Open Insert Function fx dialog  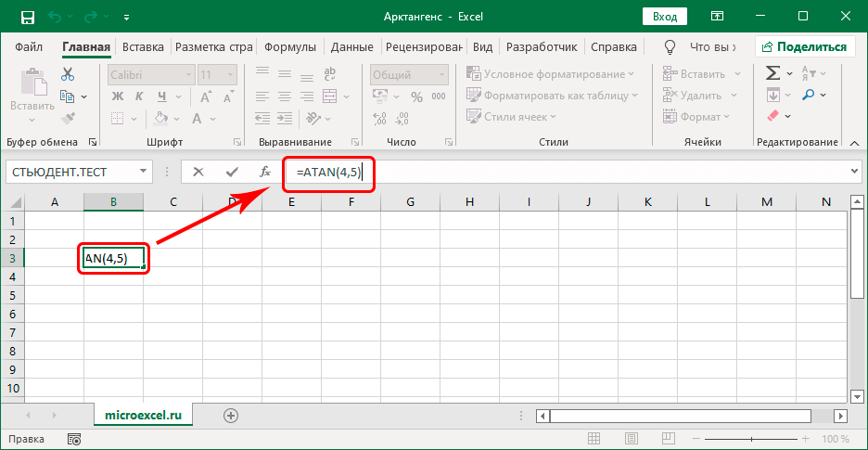click(x=264, y=172)
